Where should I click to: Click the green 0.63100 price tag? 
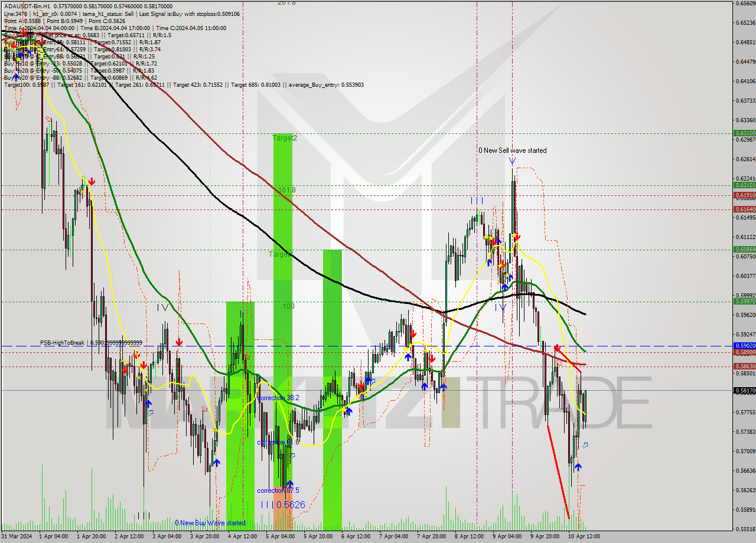pyautogui.click(x=744, y=133)
